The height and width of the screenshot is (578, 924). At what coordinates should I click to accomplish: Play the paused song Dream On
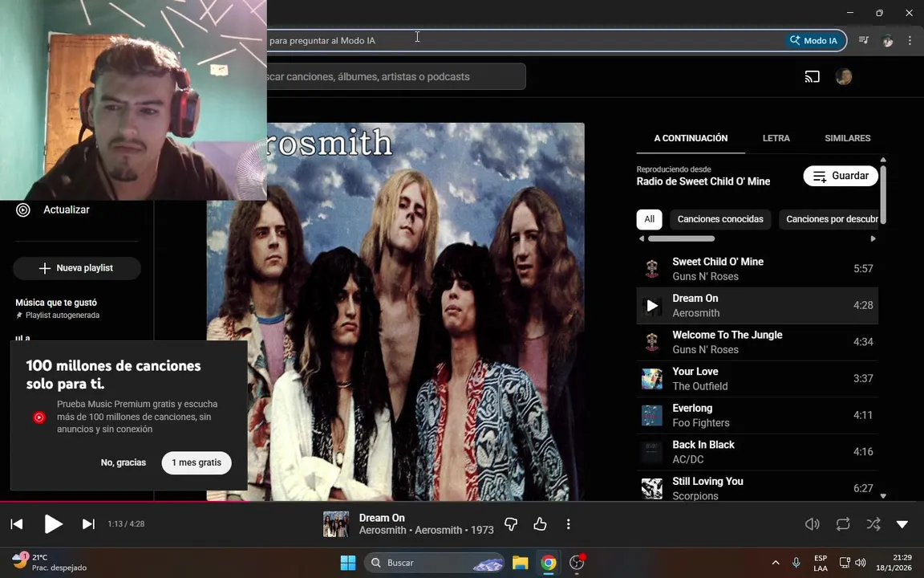tap(53, 523)
